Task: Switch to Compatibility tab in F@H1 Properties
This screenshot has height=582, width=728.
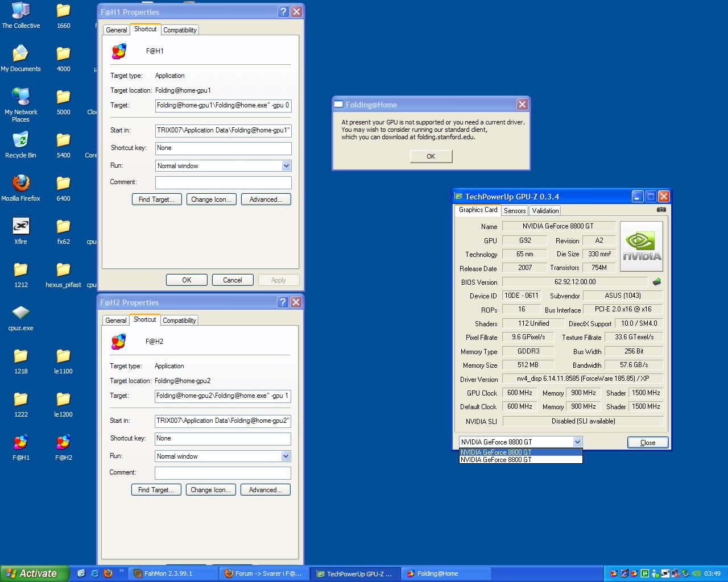Action: coord(180,30)
